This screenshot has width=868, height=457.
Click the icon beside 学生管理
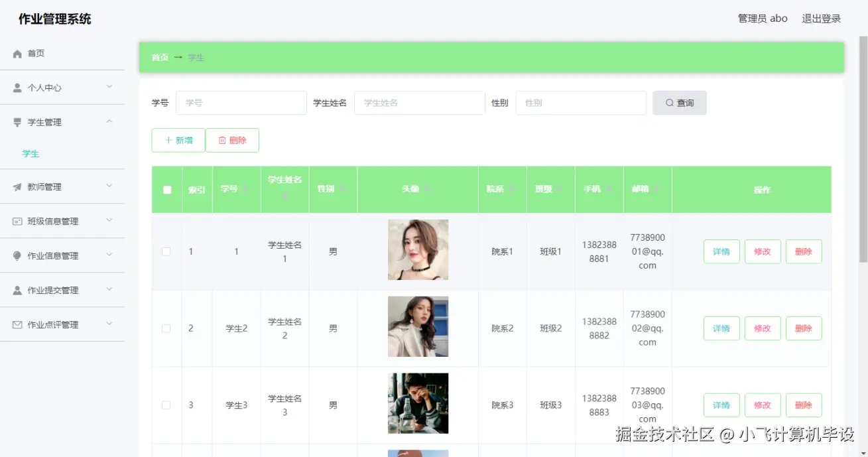click(x=17, y=122)
